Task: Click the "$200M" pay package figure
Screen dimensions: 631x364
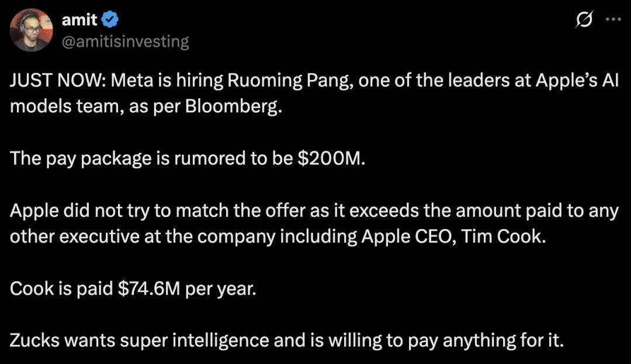Action: pos(330,159)
